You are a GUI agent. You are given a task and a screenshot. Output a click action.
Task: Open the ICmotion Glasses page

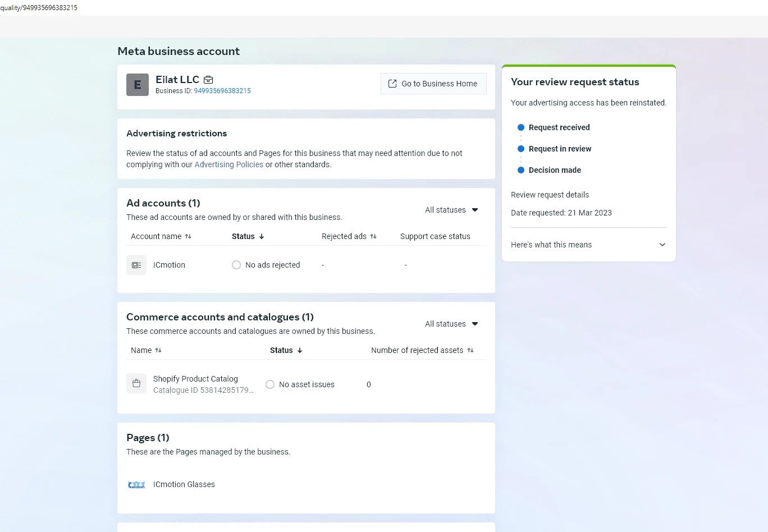click(184, 484)
